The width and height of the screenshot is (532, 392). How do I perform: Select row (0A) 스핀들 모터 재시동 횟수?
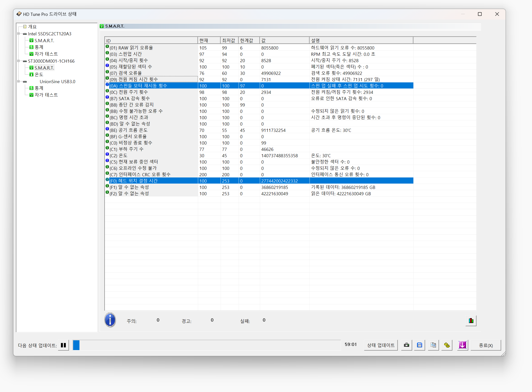pyautogui.click(x=259, y=86)
